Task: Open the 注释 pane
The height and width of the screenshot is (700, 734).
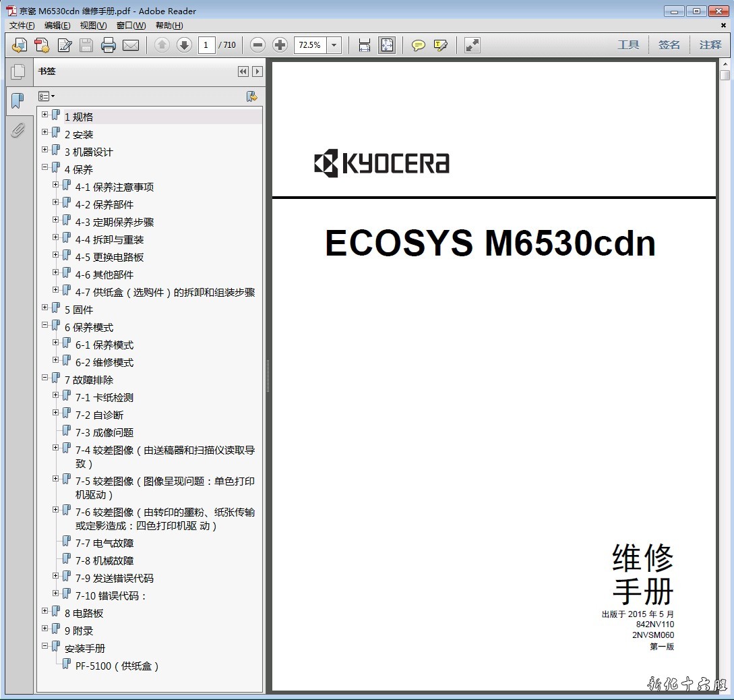Action: pos(710,45)
